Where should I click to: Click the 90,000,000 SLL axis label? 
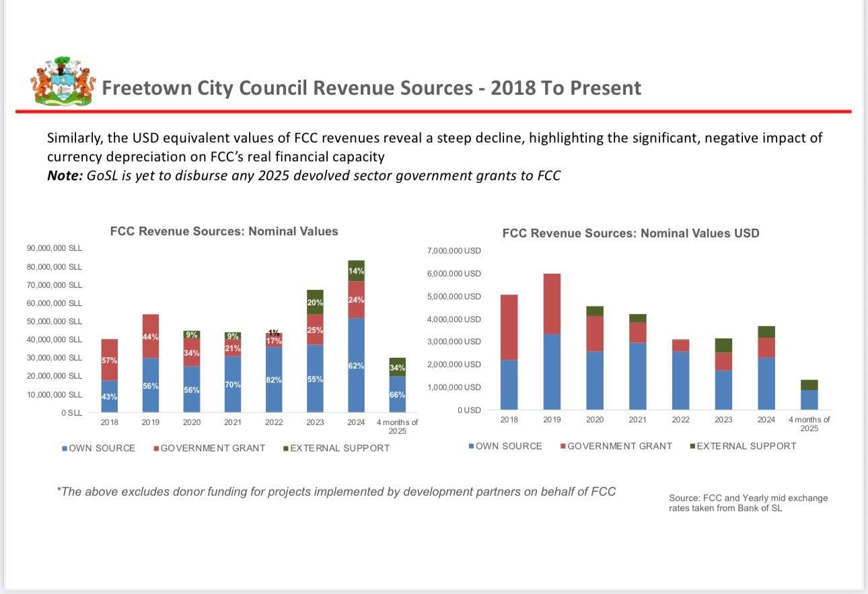(55, 248)
